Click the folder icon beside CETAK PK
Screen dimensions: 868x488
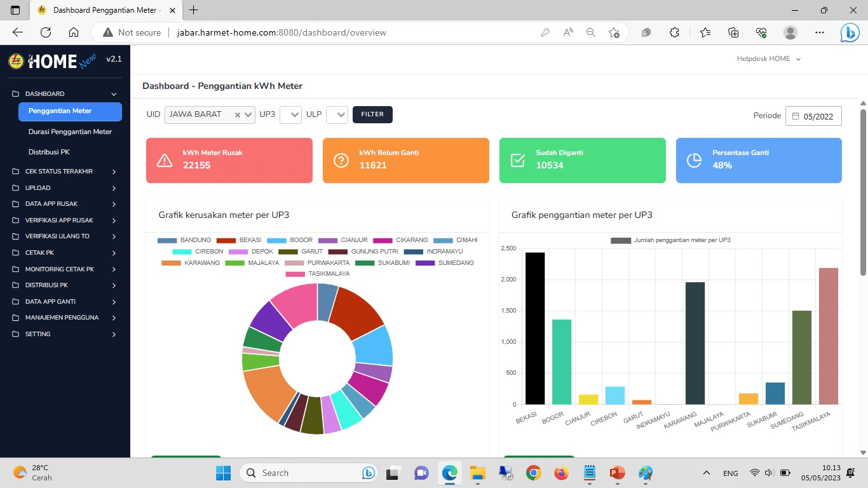16,253
